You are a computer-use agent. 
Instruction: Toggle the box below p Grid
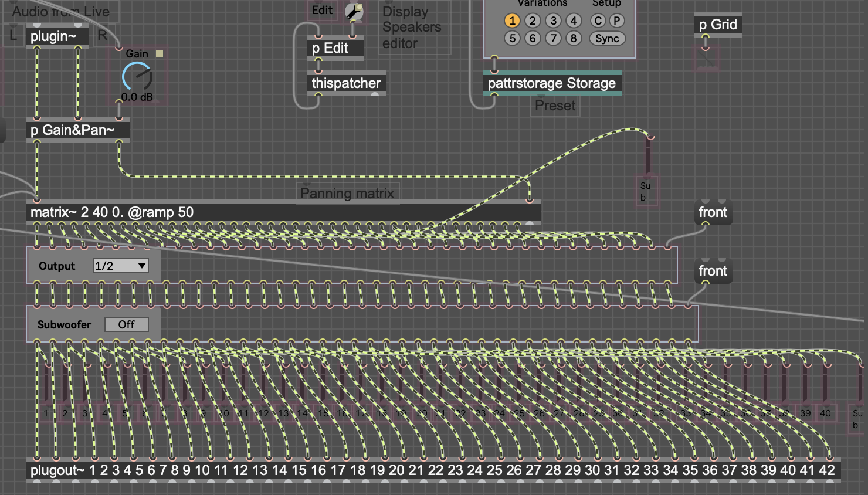click(x=706, y=60)
